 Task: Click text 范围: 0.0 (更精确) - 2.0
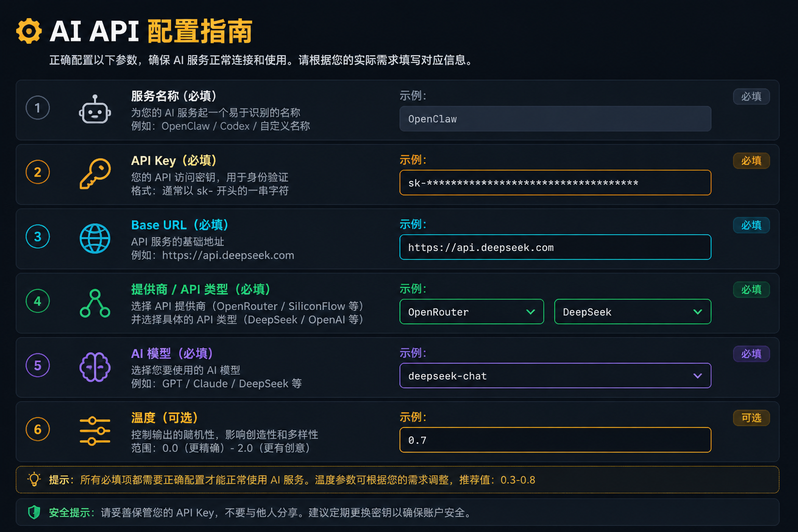[220, 448]
